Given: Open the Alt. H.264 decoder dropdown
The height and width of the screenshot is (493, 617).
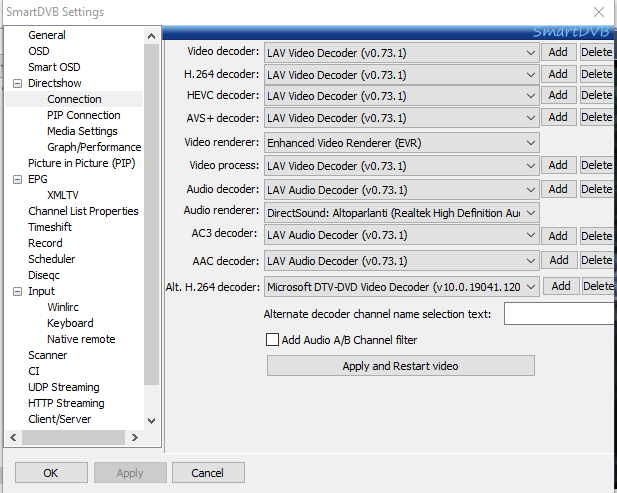Looking at the screenshot, I should [x=401, y=287].
